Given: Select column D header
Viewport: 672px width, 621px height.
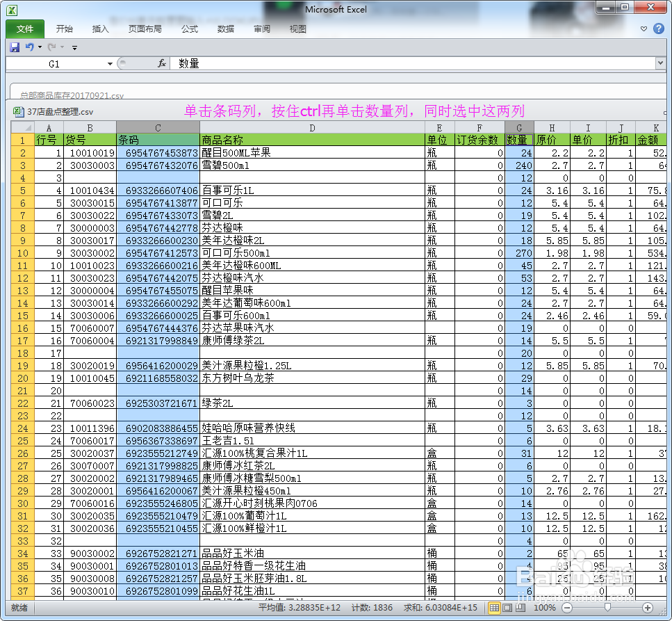Looking at the screenshot, I should click(312, 128).
